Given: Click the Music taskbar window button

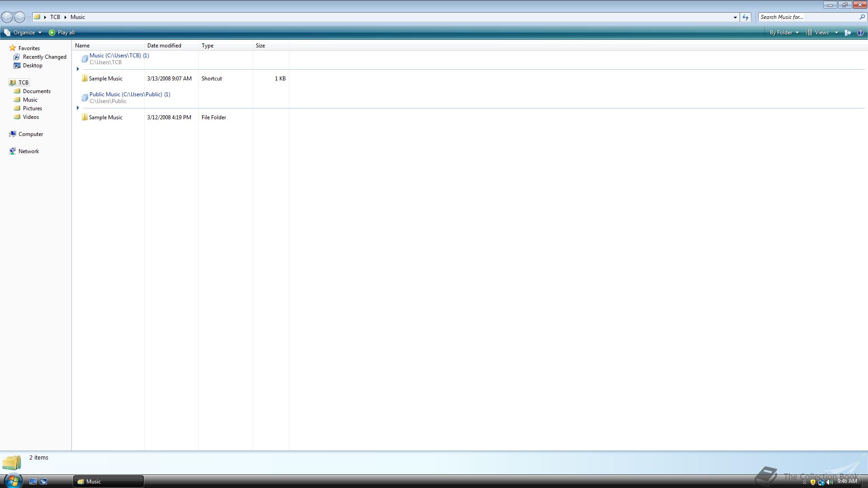Looking at the screenshot, I should click(x=108, y=482).
